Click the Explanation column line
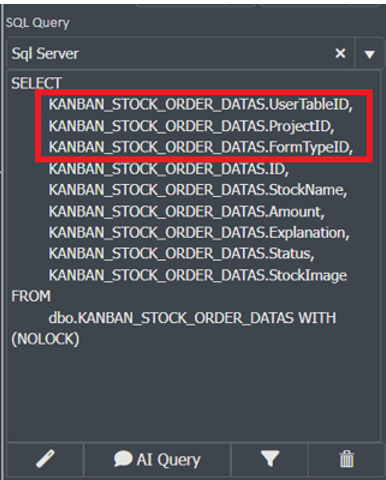 click(x=199, y=233)
